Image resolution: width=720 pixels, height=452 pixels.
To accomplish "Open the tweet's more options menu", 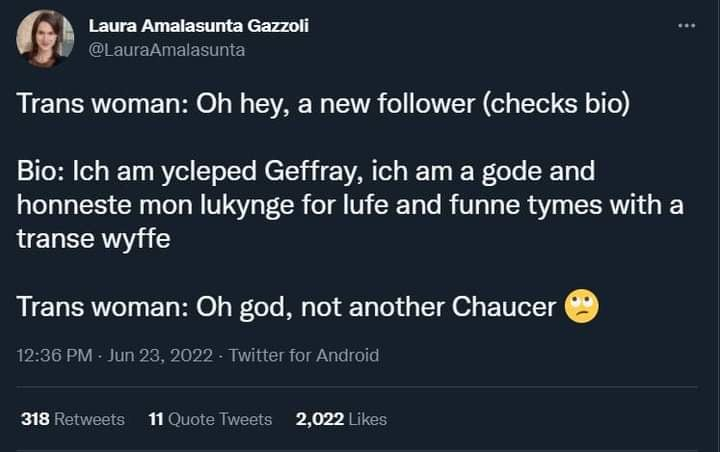I will point(685,25).
